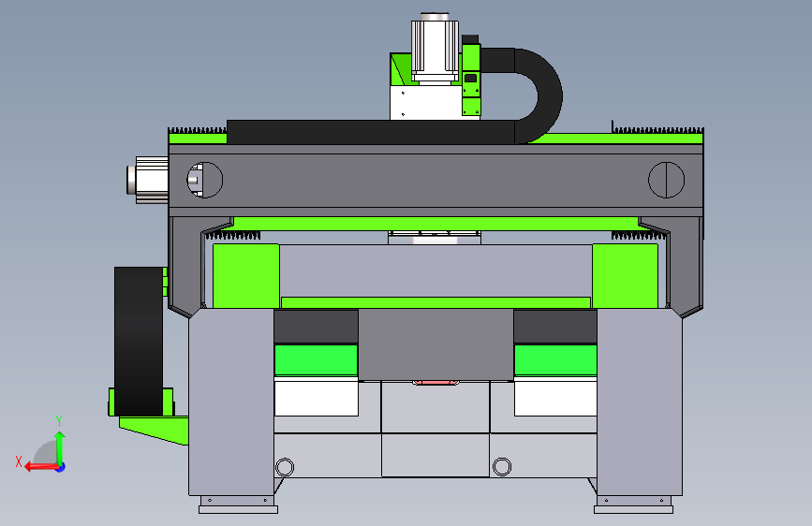Screen dimensions: 812x526
Task: Select the spindle motor on top of the gantry
Action: 435,48
